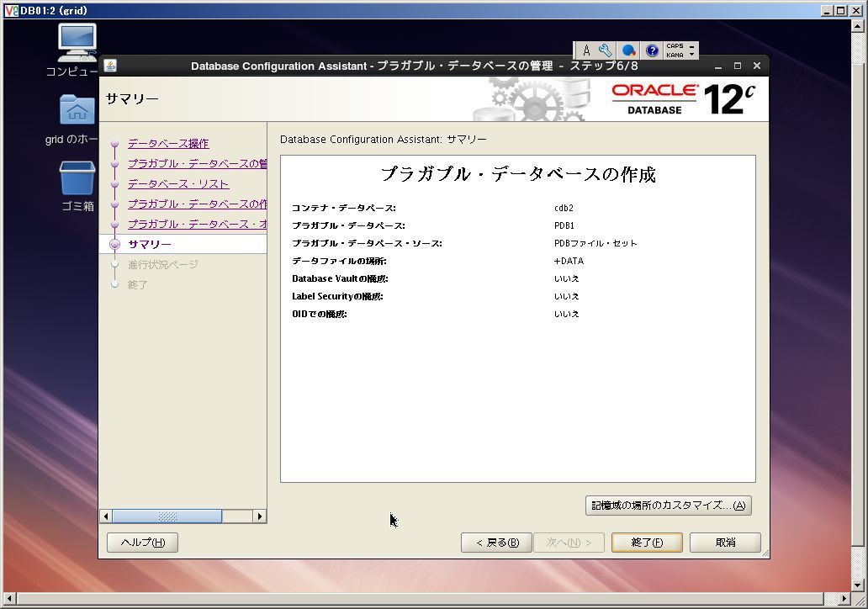The height and width of the screenshot is (609, 868).
Task: Click the OIDでの構成 label
Action: 320,315
